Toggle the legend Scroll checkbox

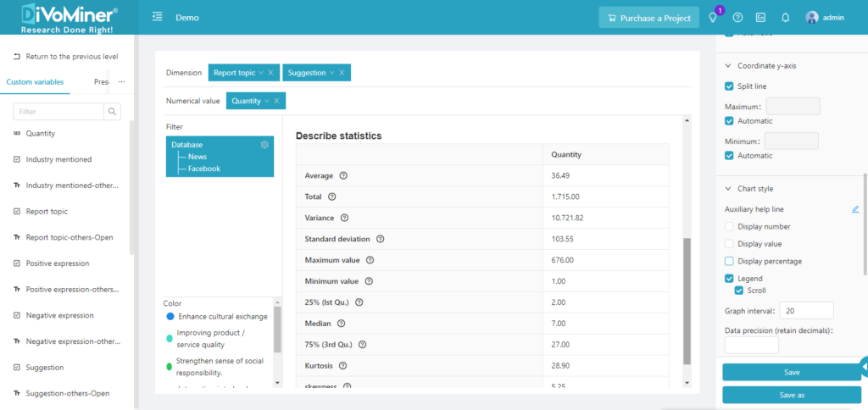(738, 291)
